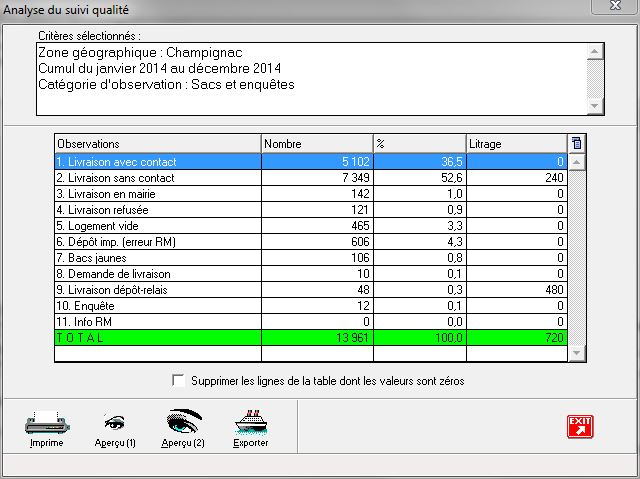Click the Litrage column header
This screenshot has height=479, width=640.
pyautogui.click(x=516, y=144)
